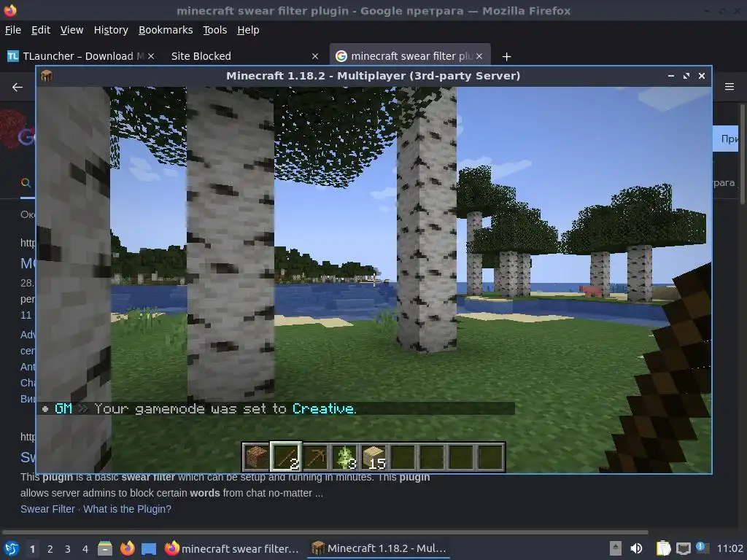Click the blue button on Google page right
Viewport: 747px width, 560px height.
[725, 139]
